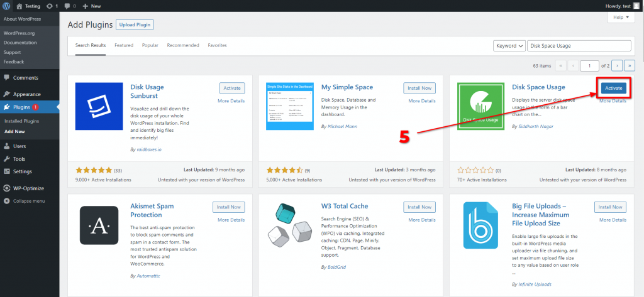The height and width of the screenshot is (297, 644).
Task: Switch to the Popular tab
Action: (150, 46)
